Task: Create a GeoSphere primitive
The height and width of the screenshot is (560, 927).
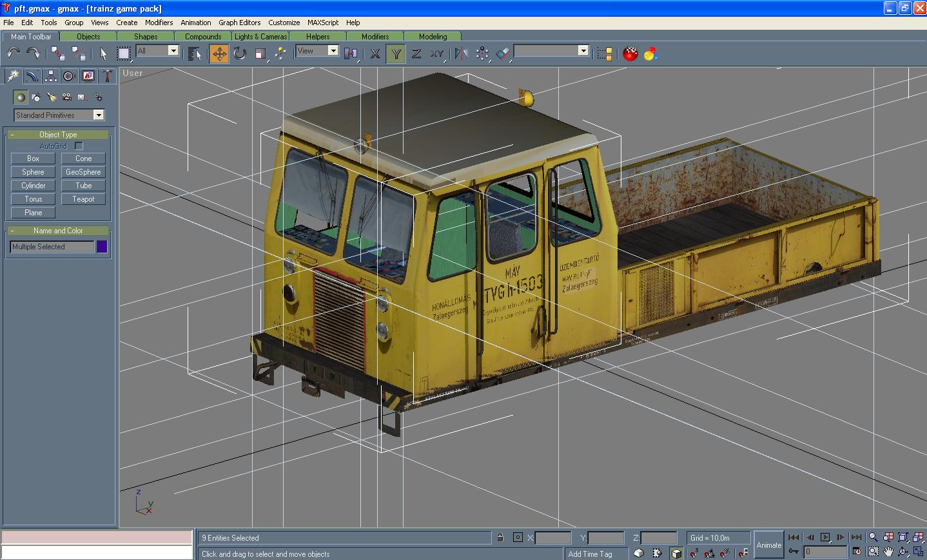Action: click(x=83, y=172)
